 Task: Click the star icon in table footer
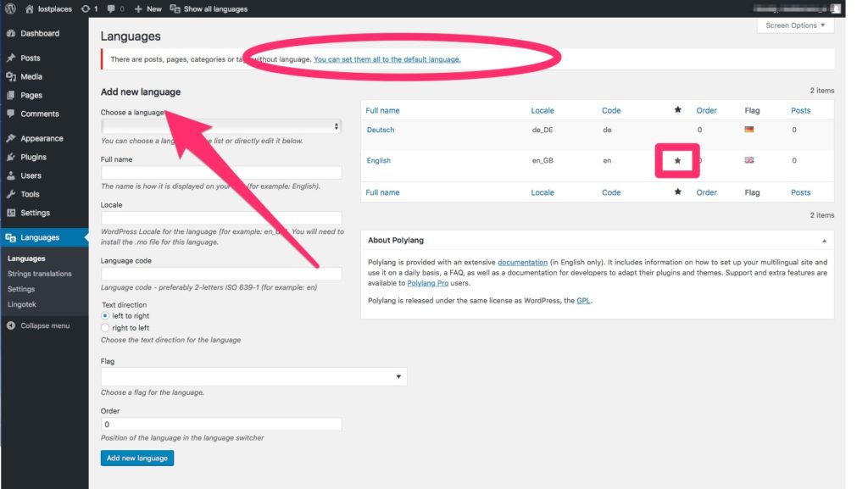pos(677,192)
